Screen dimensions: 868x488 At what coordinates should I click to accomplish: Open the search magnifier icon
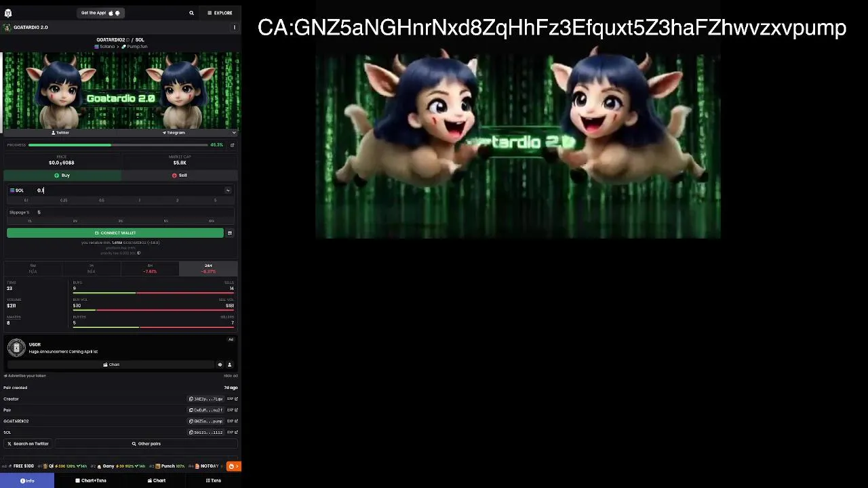tap(191, 13)
